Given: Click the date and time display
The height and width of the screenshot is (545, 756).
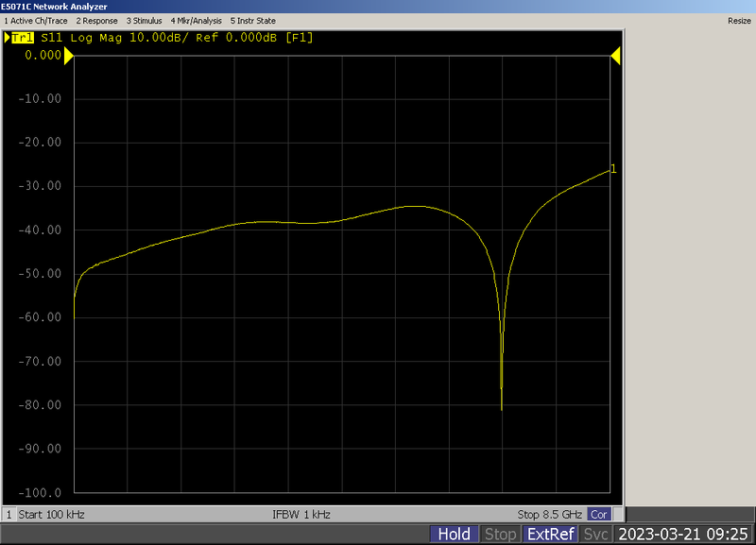Looking at the screenshot, I should point(682,535).
